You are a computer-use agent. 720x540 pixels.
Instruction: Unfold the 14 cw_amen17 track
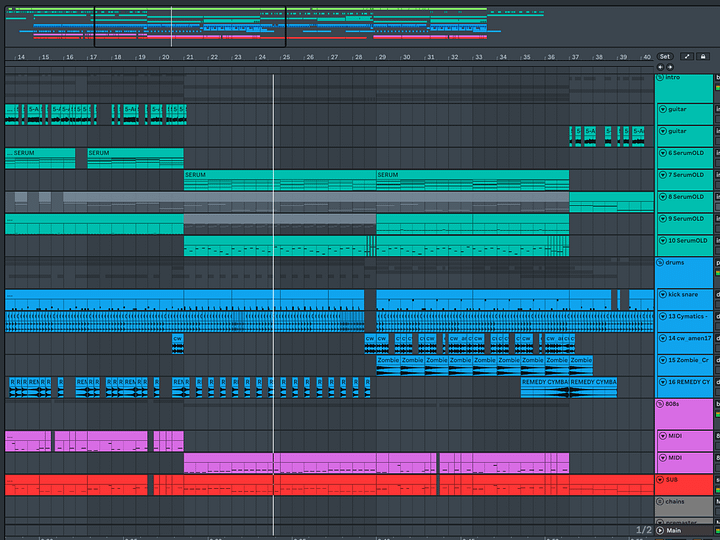coord(663,338)
